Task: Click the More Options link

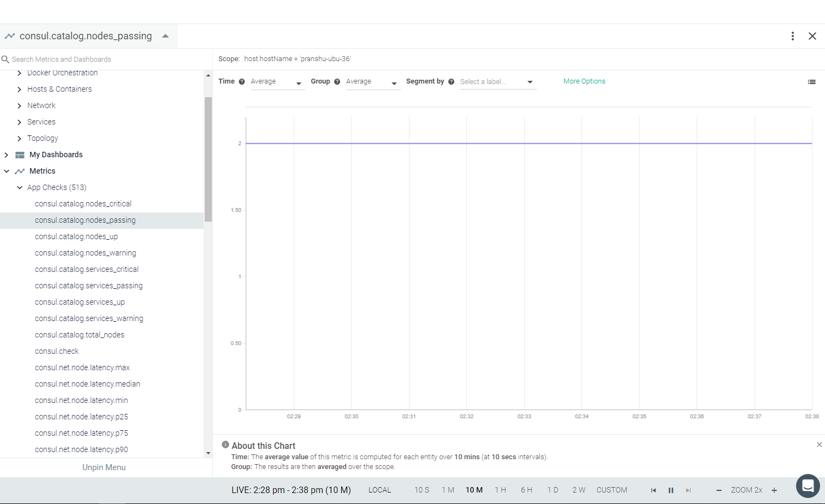Action: 584,81
